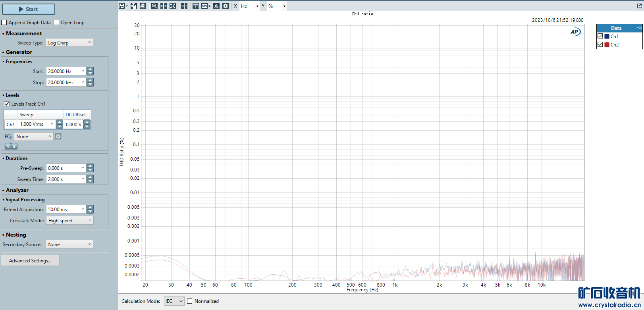The image size is (644, 310).
Task: Select the zoom magnifier tool
Action: coord(154,6)
